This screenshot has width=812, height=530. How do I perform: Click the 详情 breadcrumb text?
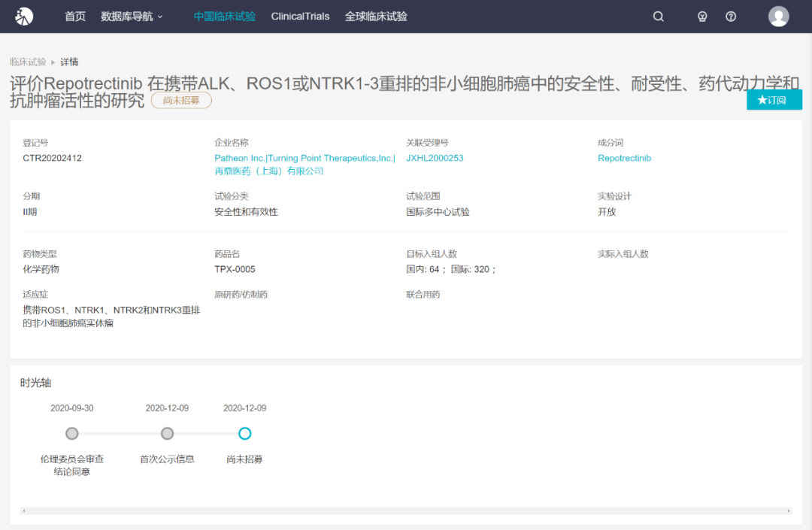pyautogui.click(x=69, y=62)
